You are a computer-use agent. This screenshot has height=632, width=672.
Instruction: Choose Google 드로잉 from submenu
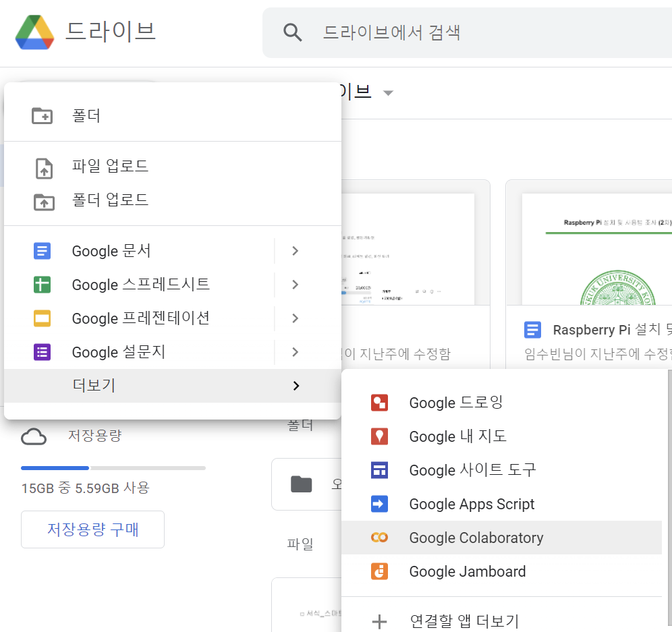[x=502, y=403]
